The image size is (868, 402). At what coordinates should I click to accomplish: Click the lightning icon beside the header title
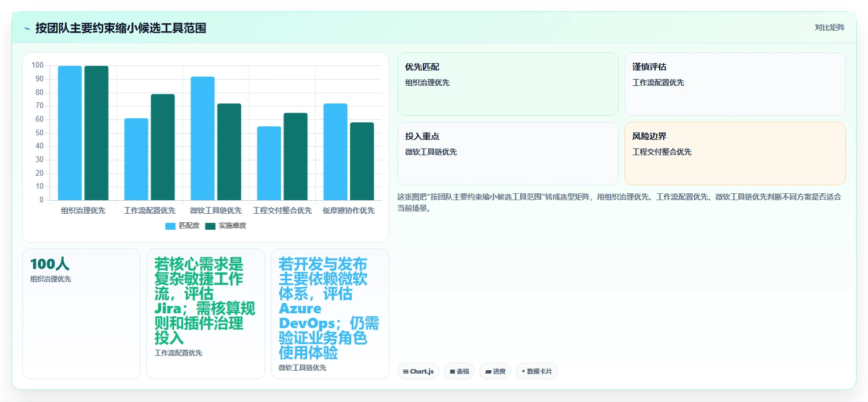(27, 28)
